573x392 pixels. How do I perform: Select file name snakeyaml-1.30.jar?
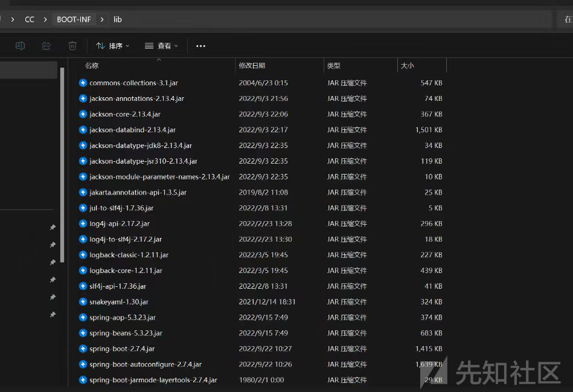(119, 301)
